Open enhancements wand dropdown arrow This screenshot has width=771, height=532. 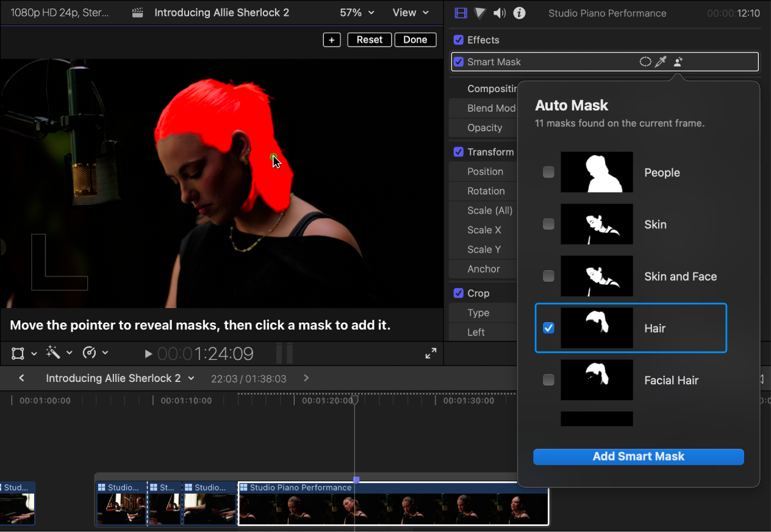(x=70, y=353)
